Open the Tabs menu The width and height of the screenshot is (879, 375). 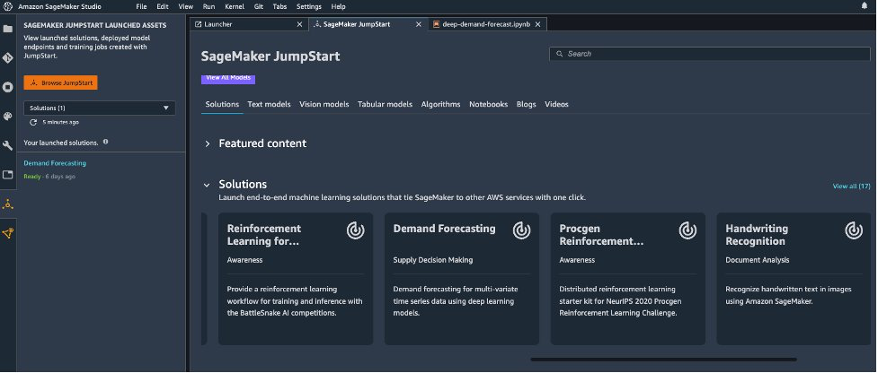click(280, 7)
